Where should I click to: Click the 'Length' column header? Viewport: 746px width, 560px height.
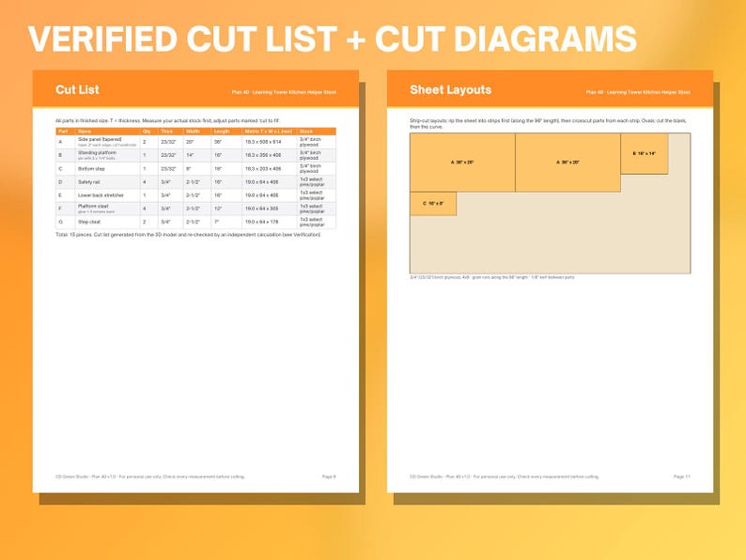222,132
